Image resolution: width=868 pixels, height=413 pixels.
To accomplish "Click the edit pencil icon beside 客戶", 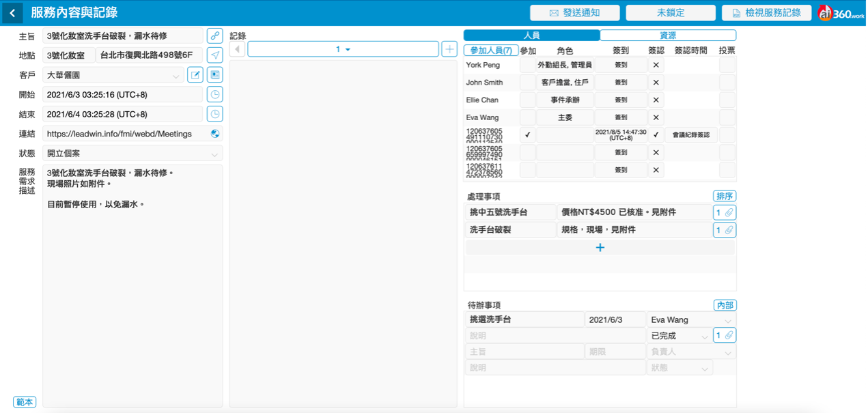I will pyautogui.click(x=195, y=75).
